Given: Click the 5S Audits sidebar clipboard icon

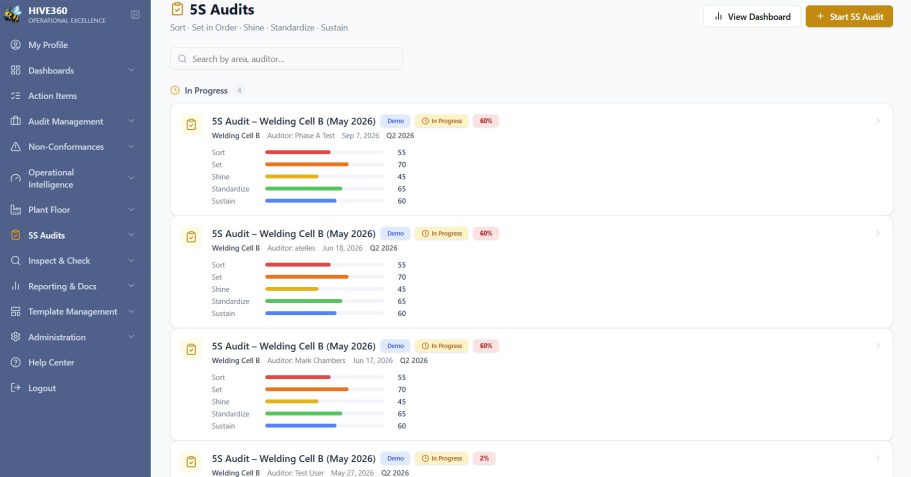Looking at the screenshot, I should pyautogui.click(x=16, y=235).
